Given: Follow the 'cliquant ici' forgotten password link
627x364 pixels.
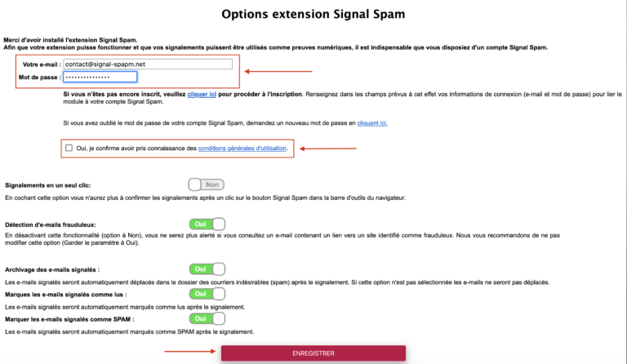Looking at the screenshot, I should pyautogui.click(x=372, y=123).
